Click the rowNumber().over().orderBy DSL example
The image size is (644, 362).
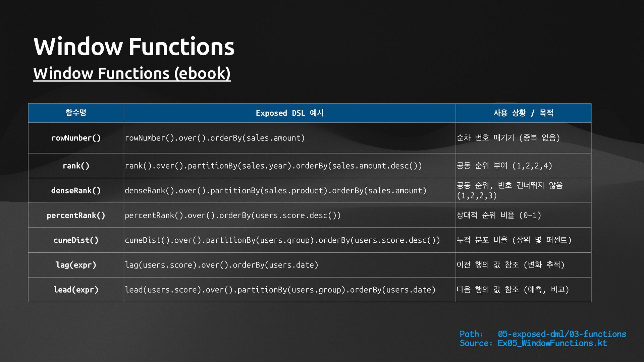pyautogui.click(x=215, y=138)
